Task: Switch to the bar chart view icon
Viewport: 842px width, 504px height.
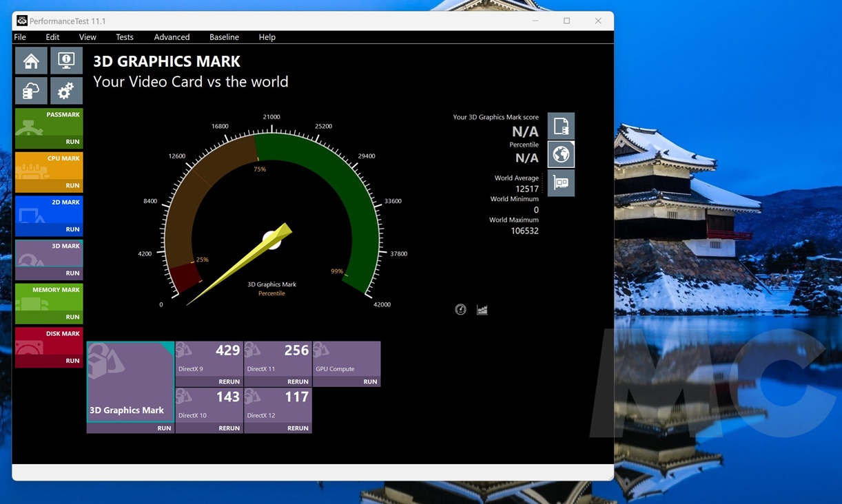Action: point(482,310)
